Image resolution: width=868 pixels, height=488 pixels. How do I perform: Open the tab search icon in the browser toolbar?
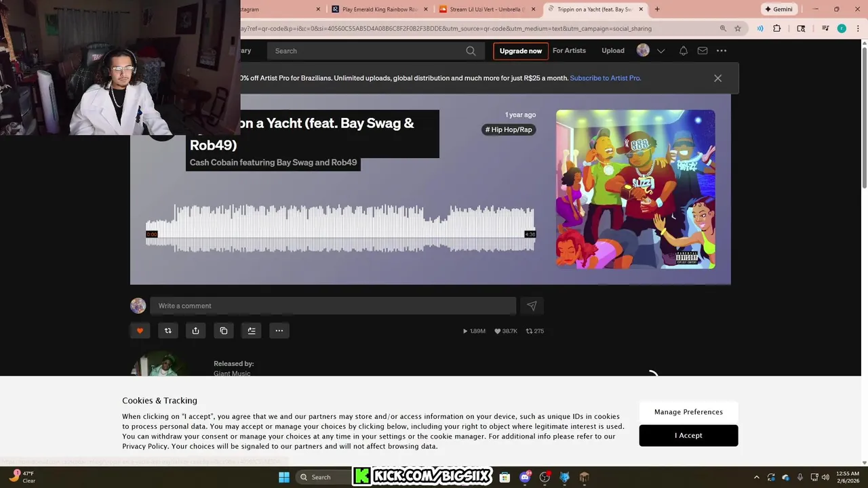click(x=801, y=28)
